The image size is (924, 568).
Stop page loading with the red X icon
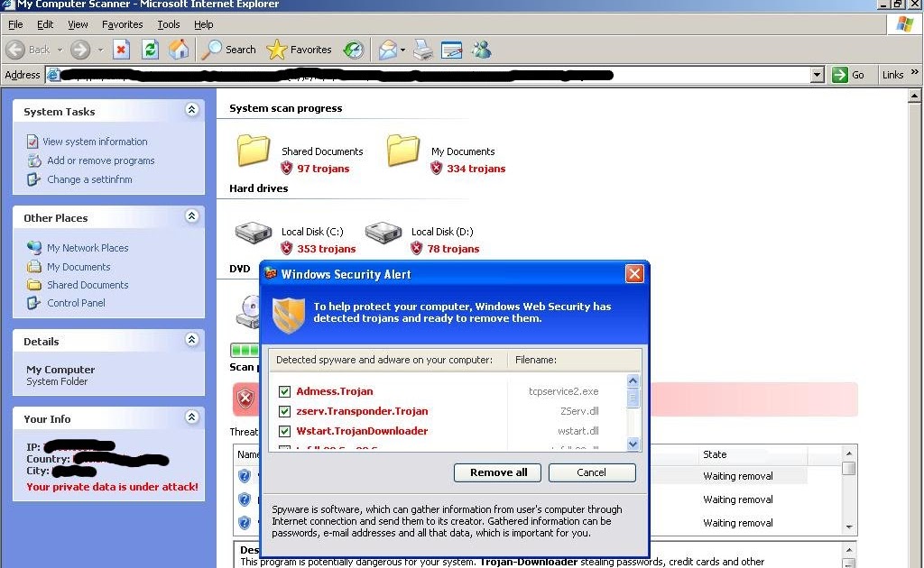tap(121, 50)
